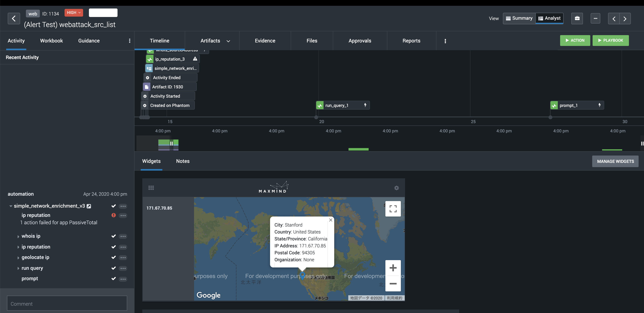
Task: Expand the run query action
Action: coord(18,268)
